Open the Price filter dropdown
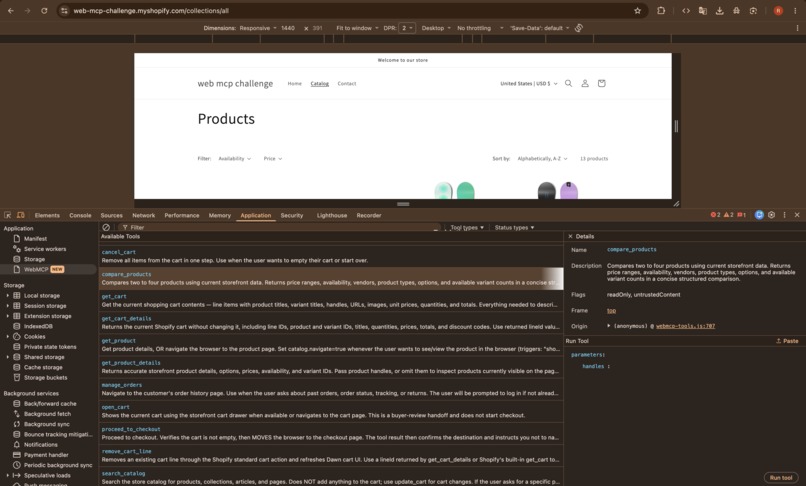The image size is (806, 486). [272, 158]
